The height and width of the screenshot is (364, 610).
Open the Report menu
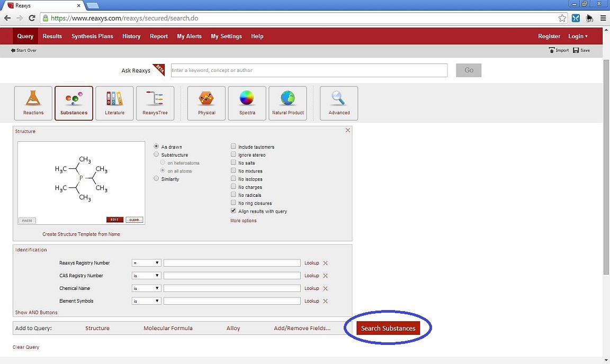click(x=159, y=36)
